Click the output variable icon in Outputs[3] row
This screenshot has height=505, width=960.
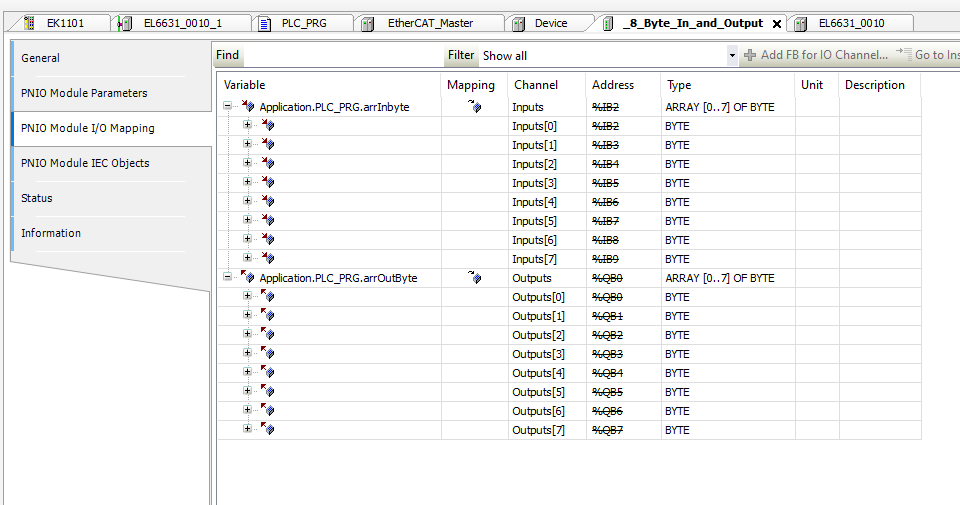click(268, 354)
